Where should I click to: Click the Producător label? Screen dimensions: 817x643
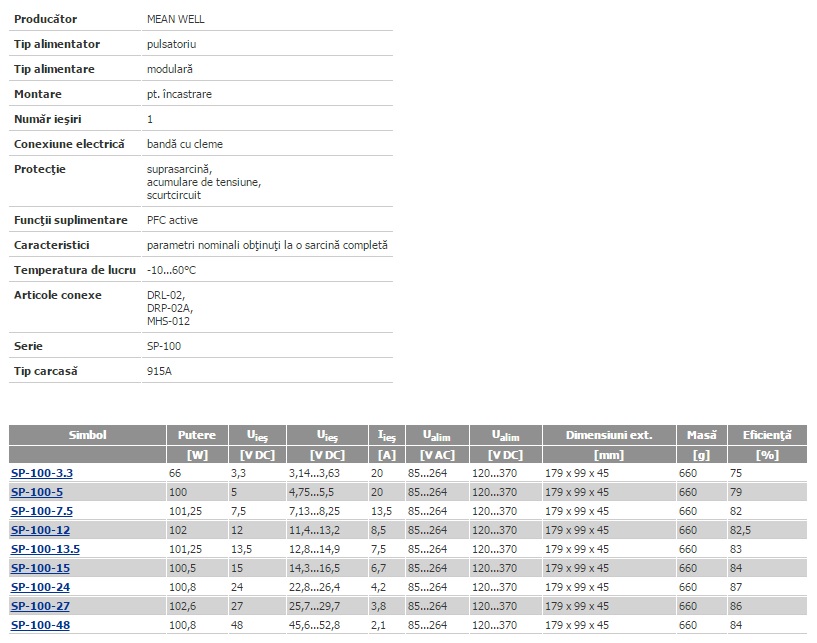point(45,19)
